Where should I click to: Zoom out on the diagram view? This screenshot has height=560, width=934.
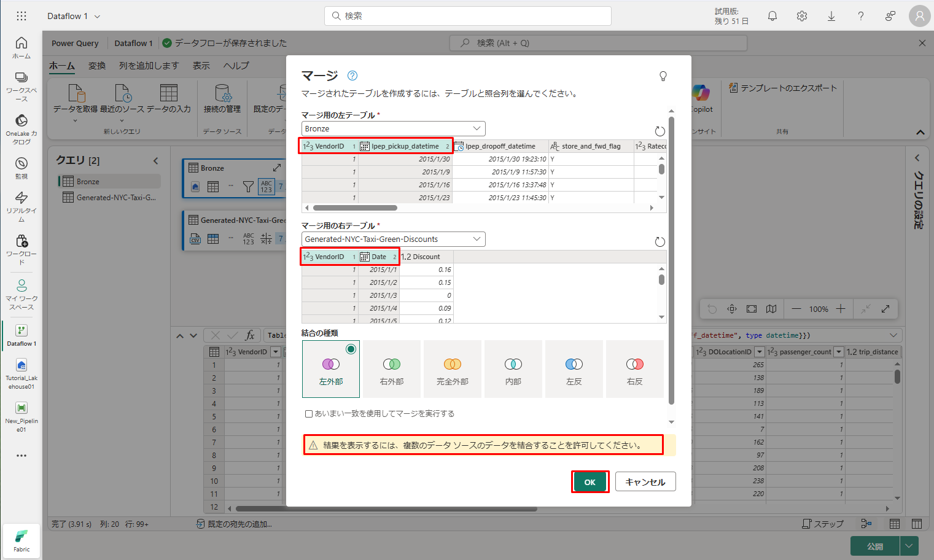point(796,309)
